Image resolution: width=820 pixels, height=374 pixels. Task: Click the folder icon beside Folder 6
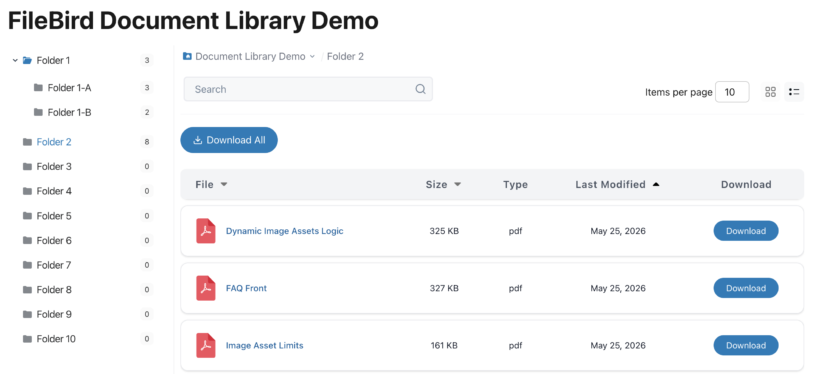pyautogui.click(x=27, y=240)
